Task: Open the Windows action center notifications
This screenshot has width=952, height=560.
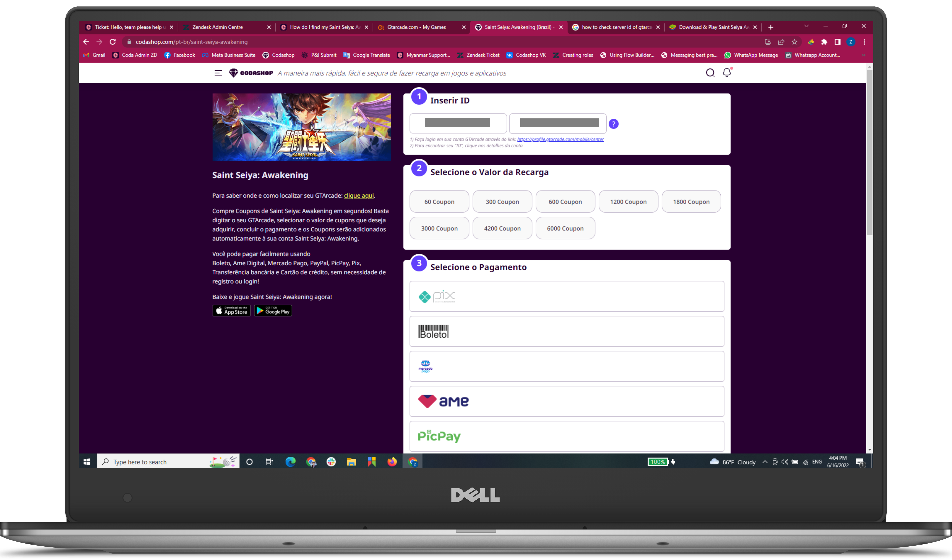Action: point(860,462)
